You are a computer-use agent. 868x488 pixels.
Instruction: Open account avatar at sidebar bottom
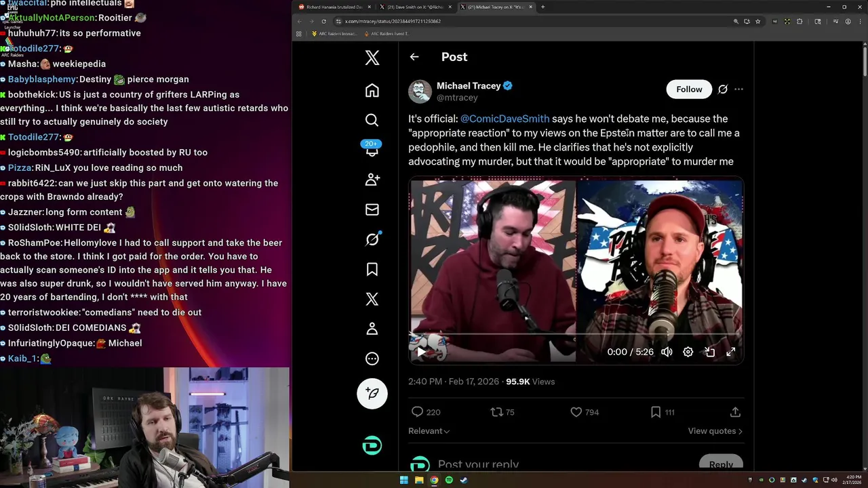pyautogui.click(x=372, y=445)
